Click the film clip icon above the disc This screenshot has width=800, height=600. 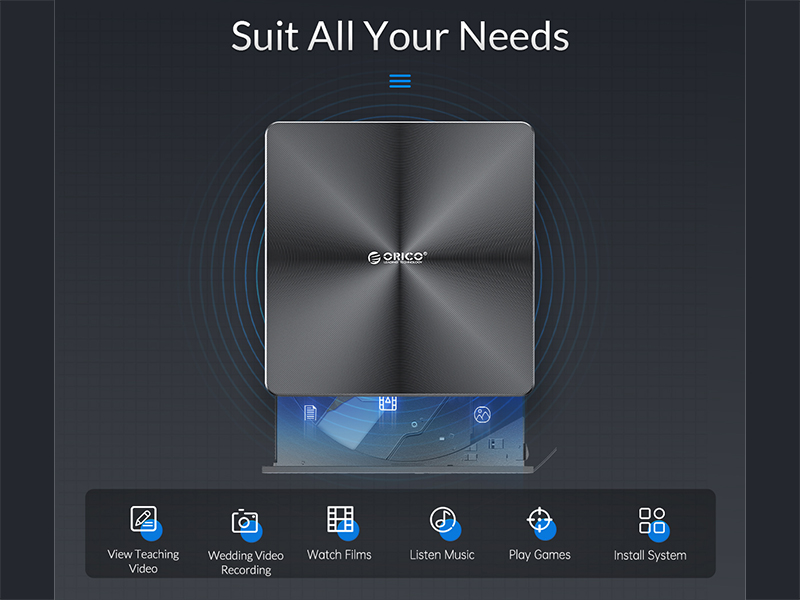point(387,404)
